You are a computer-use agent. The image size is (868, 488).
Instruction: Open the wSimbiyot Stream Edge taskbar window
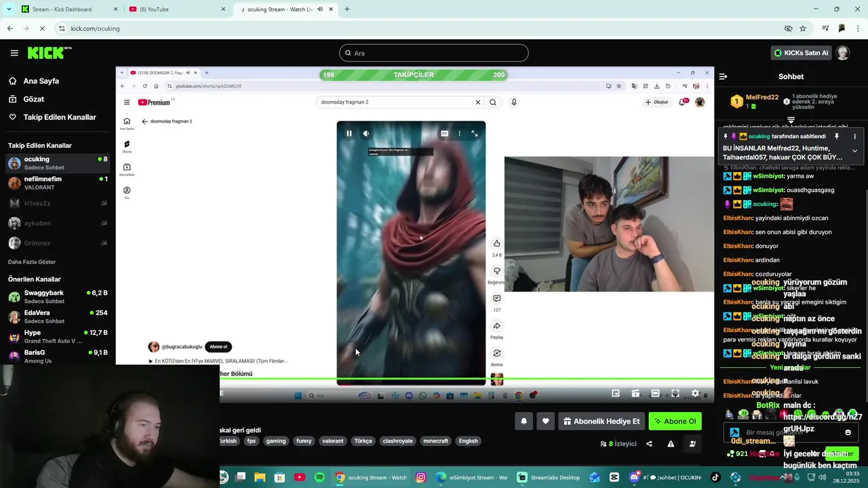472,477
